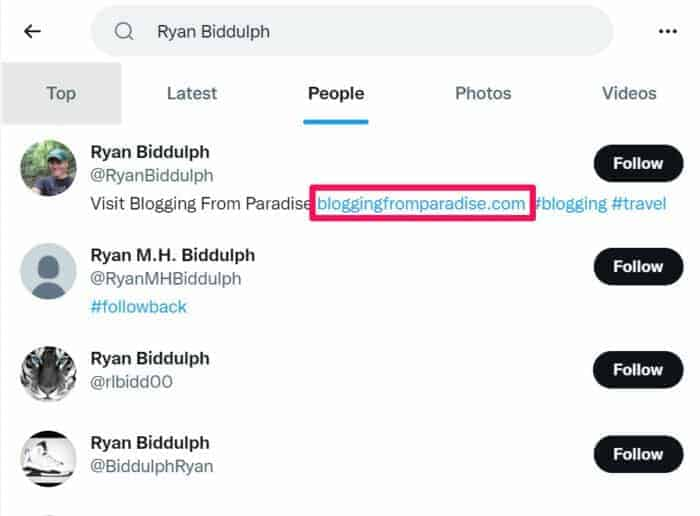Click the search field containing Ryan Biddulph
Image resolution: width=700 pixels, height=516 pixels.
click(x=370, y=31)
